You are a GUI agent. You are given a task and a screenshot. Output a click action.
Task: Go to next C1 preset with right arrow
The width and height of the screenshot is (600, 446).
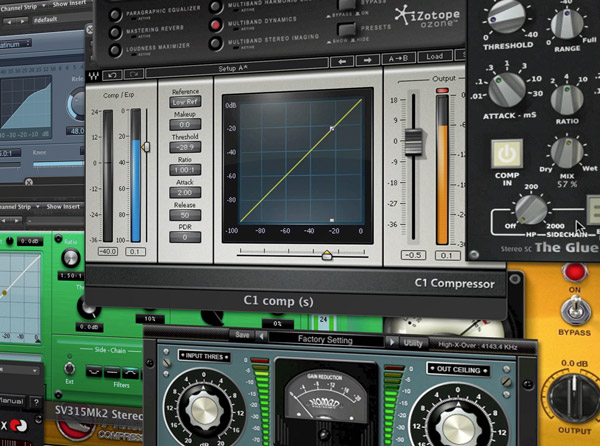tap(367, 60)
